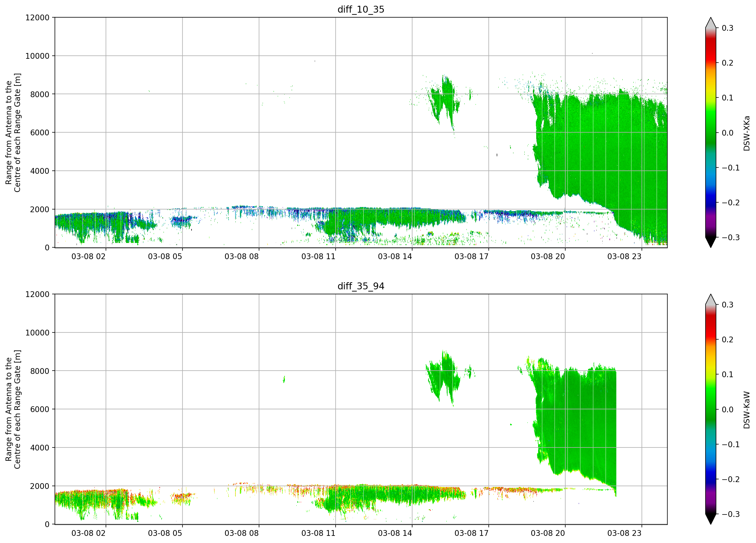Click 0.0 tick on DSW-KaW colorbar
Viewport: 756px width, 543px height.
tap(727, 410)
